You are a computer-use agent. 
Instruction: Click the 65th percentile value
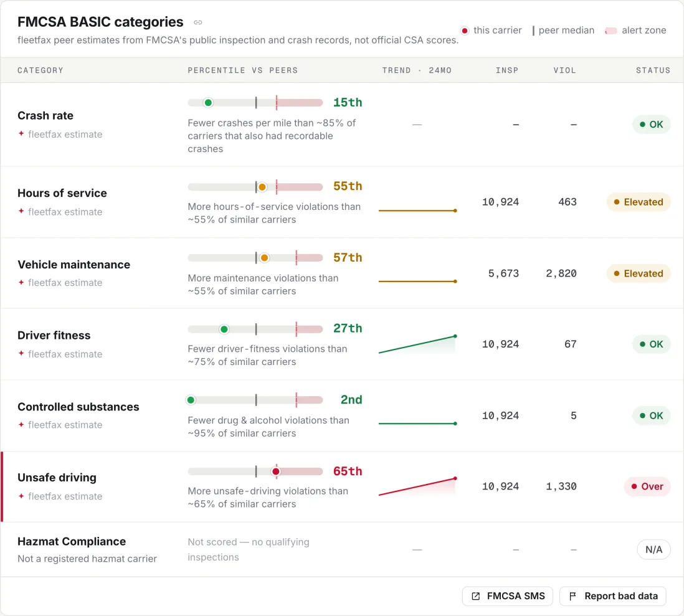tap(348, 471)
